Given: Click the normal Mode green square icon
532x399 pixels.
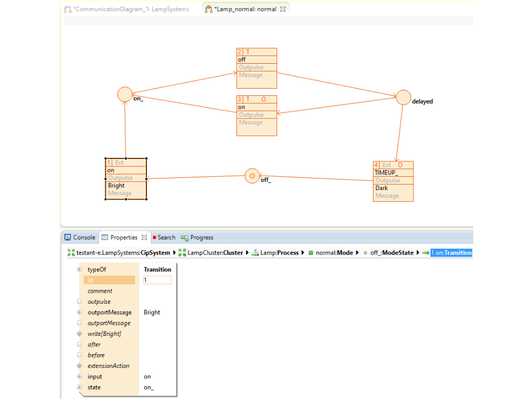Looking at the screenshot, I should coord(311,253).
